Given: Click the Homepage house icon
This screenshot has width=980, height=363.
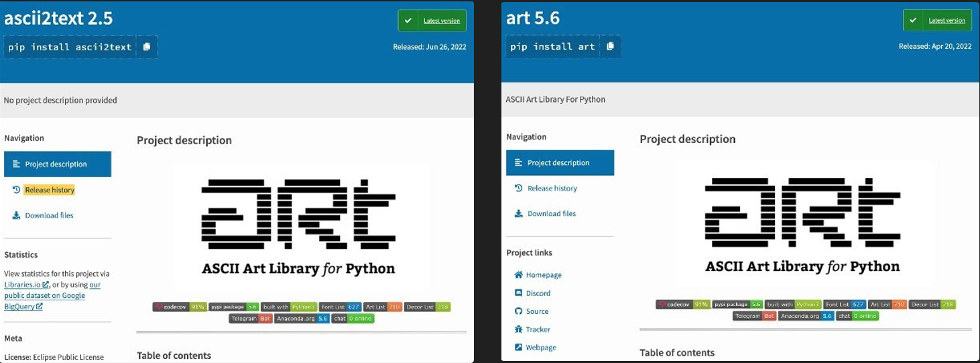Looking at the screenshot, I should (518, 275).
